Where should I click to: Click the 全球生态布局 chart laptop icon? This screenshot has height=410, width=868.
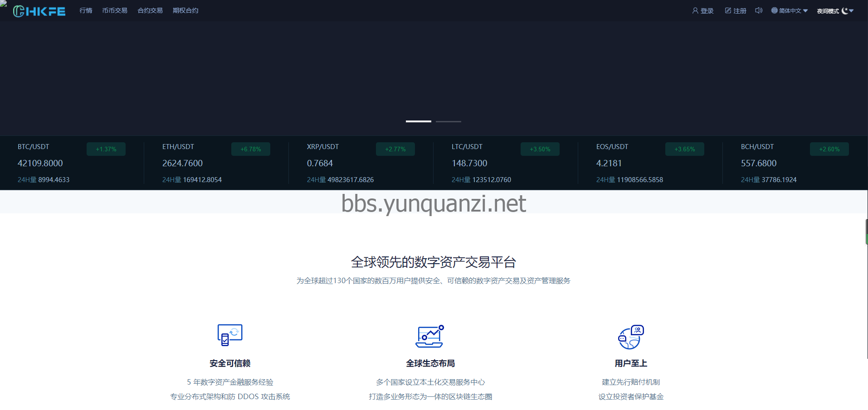coord(430,336)
